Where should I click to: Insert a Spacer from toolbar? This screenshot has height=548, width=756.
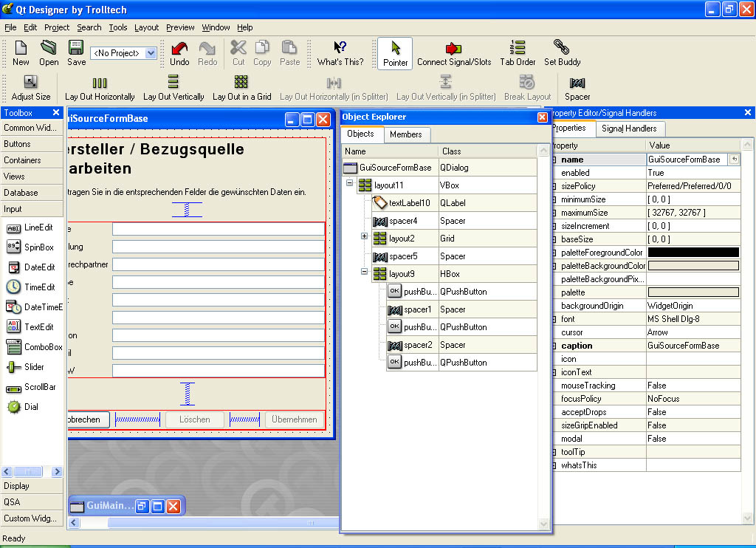[577, 88]
